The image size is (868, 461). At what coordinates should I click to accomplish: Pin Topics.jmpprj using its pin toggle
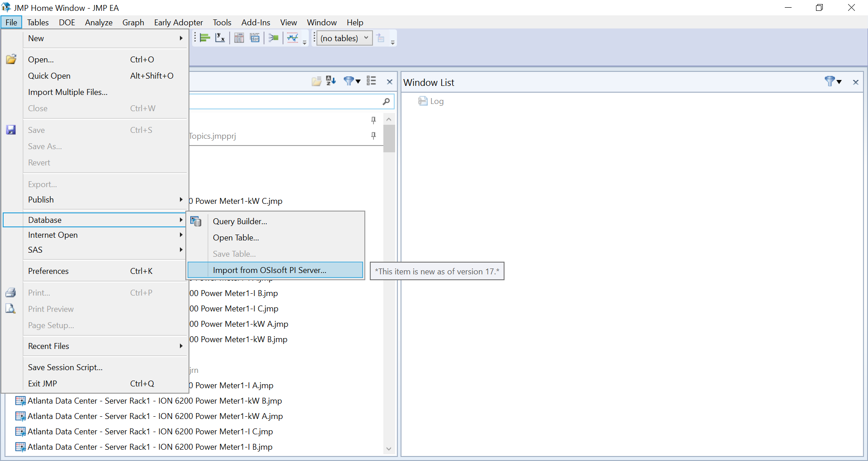373,136
